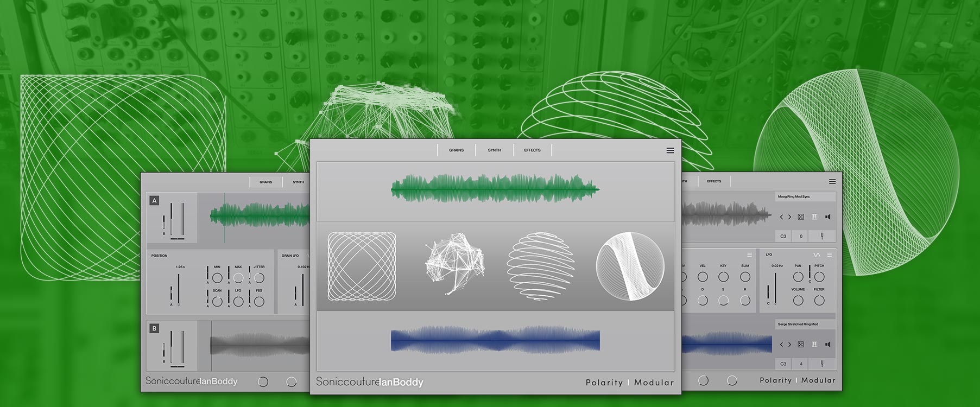Go to next sample for Moog Ring Mod
The width and height of the screenshot is (980, 407).
coord(789,217)
